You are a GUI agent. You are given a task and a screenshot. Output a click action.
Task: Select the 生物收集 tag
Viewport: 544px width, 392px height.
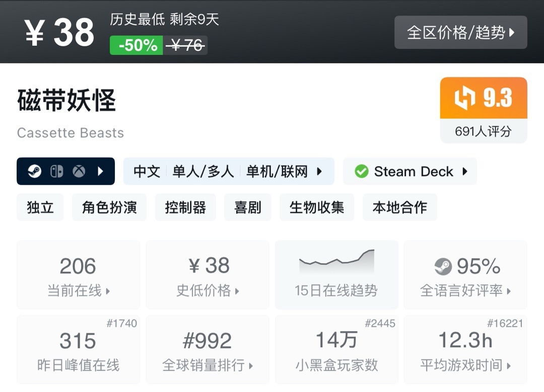[x=317, y=207]
